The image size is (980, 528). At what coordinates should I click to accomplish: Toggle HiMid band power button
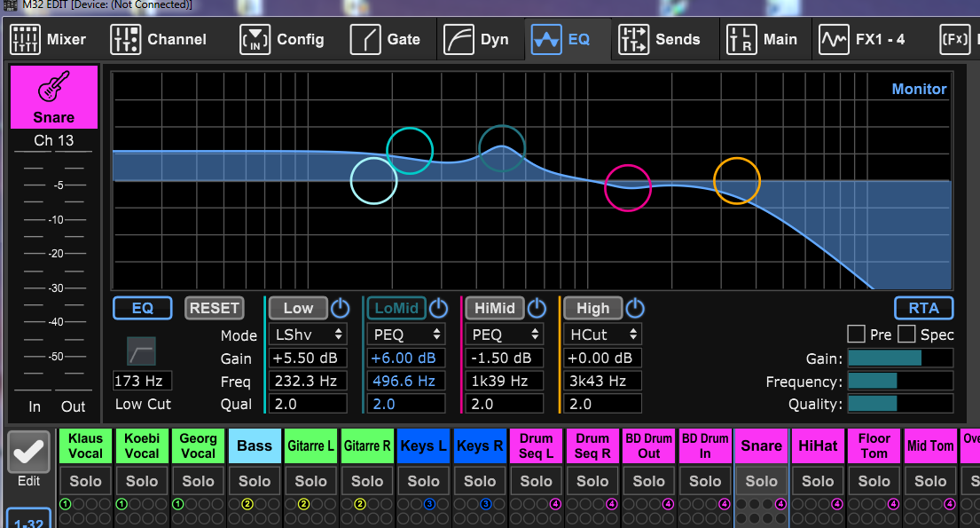[x=537, y=308]
